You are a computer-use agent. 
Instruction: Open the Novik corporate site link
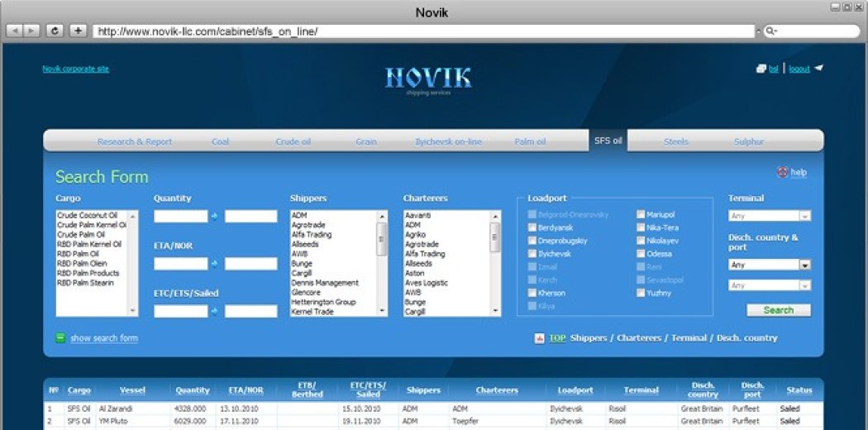click(76, 69)
